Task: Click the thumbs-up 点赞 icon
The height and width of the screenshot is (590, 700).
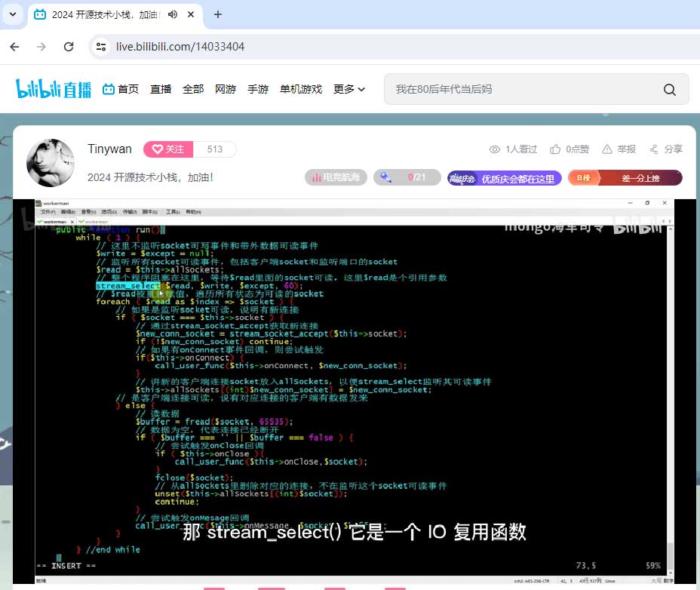Action: tap(556, 149)
